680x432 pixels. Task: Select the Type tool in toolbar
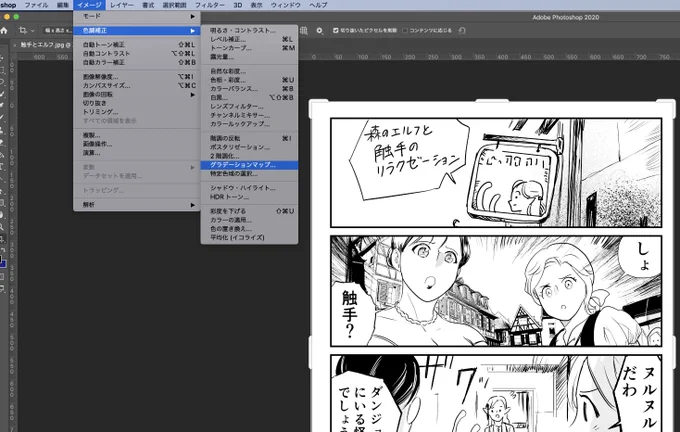click(x=3, y=166)
